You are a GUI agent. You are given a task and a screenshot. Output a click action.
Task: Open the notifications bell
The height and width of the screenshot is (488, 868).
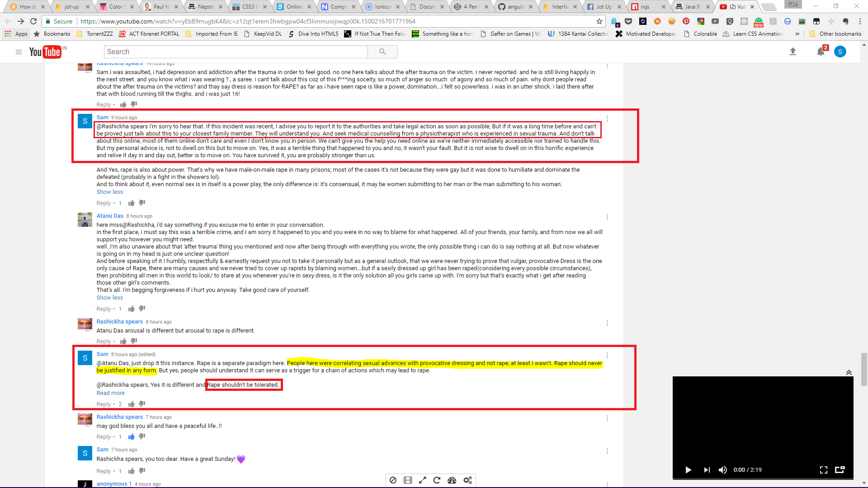pos(821,52)
